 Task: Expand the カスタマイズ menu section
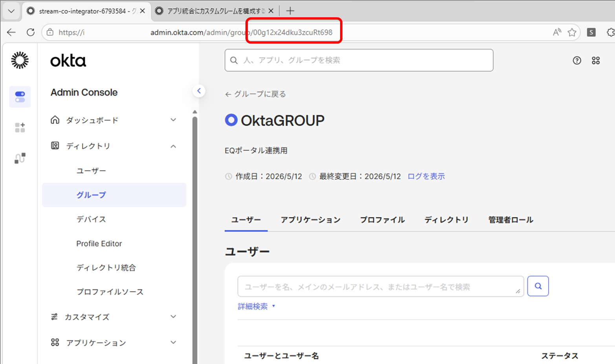click(x=114, y=317)
